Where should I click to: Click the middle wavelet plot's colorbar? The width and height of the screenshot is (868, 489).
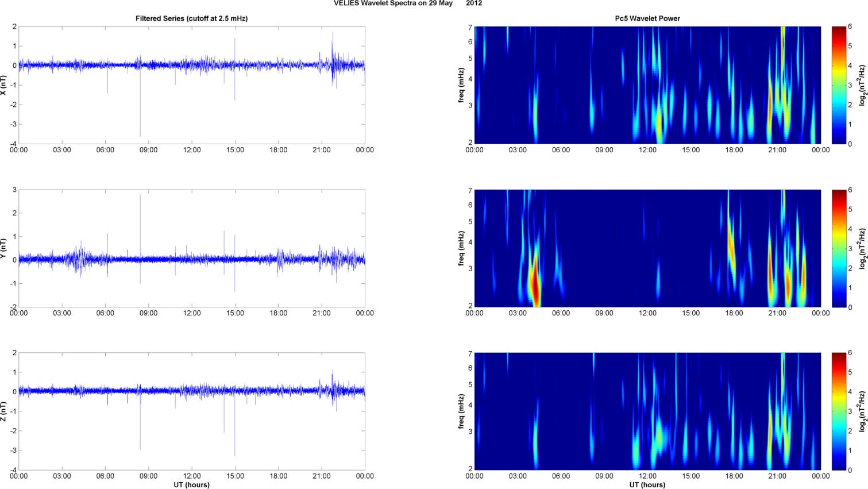[x=839, y=248]
